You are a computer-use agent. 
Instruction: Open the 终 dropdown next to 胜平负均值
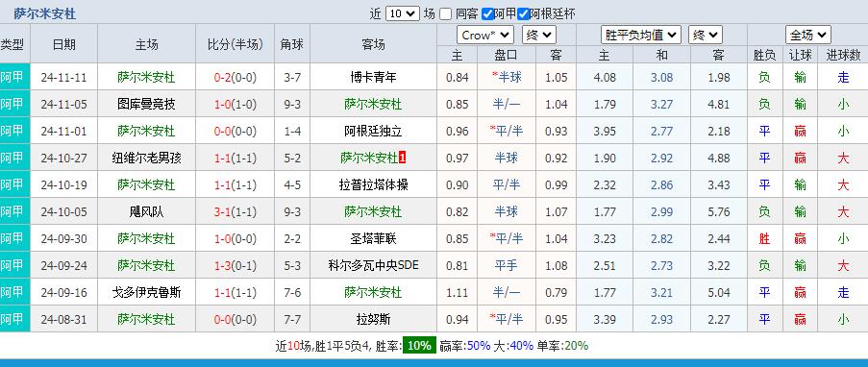click(x=706, y=36)
